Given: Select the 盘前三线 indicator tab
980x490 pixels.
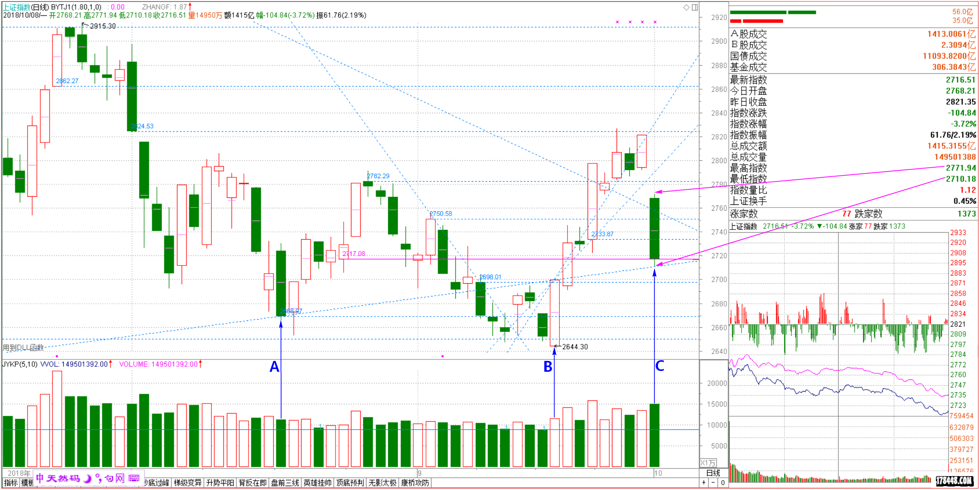Looking at the screenshot, I should (285, 483).
